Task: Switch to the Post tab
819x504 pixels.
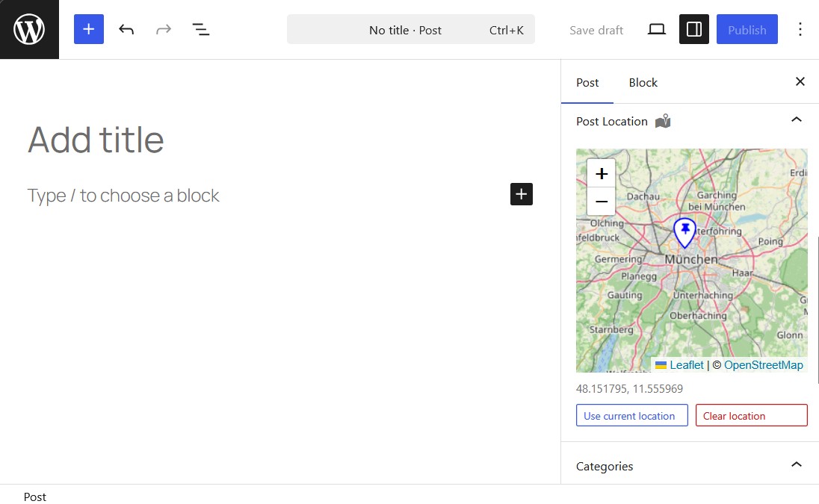Action: tap(587, 82)
